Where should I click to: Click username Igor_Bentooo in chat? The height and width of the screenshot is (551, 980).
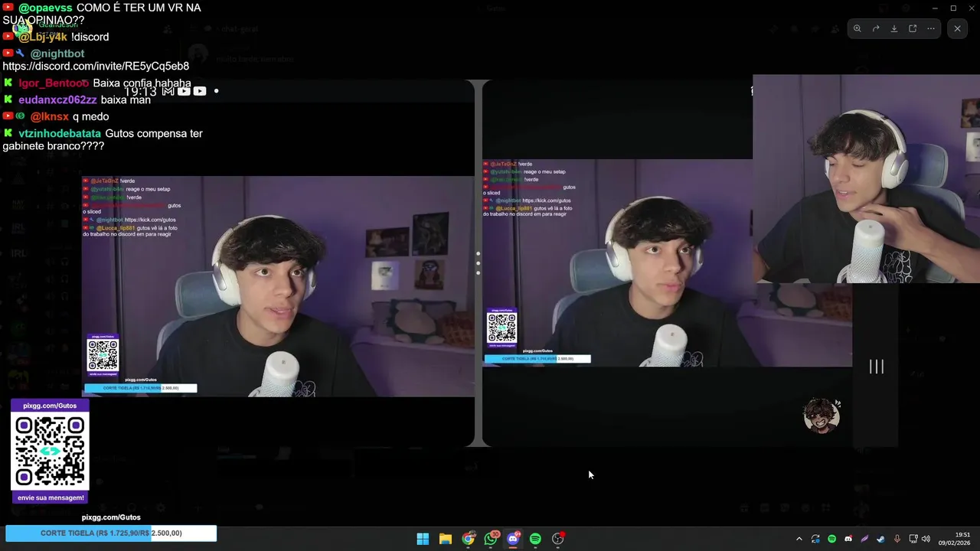(54, 83)
